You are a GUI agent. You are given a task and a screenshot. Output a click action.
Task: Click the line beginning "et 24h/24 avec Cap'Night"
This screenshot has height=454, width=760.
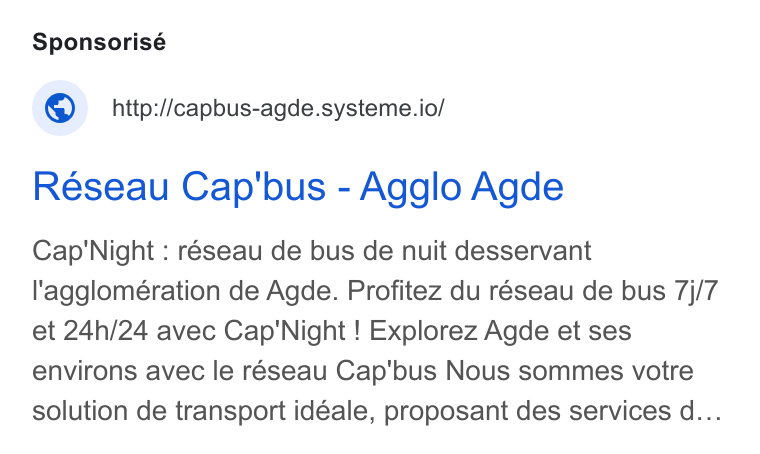tap(332, 332)
